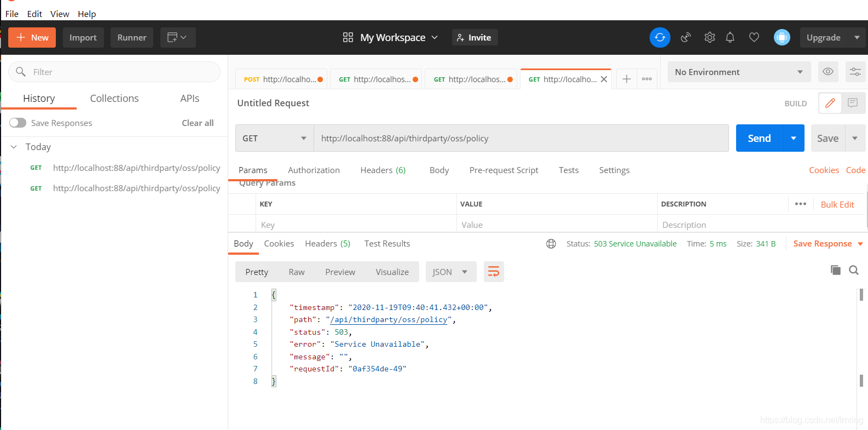Open the Tests request tab
This screenshot has width=868, height=430.
pyautogui.click(x=569, y=170)
